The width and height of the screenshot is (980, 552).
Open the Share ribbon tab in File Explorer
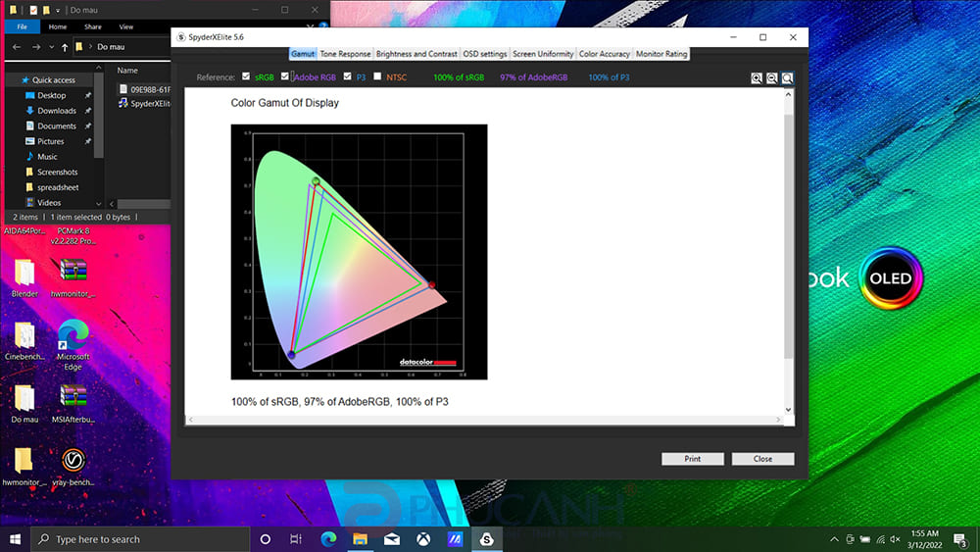[93, 26]
